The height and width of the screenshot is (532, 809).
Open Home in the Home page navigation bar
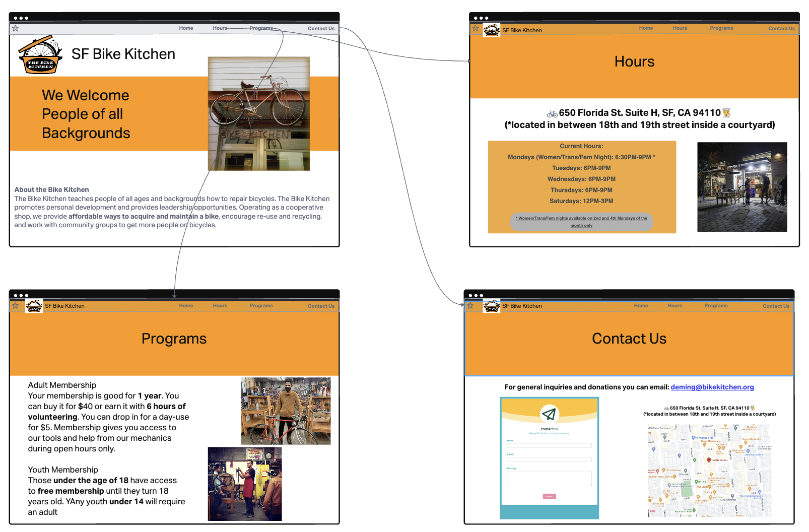pos(186,28)
